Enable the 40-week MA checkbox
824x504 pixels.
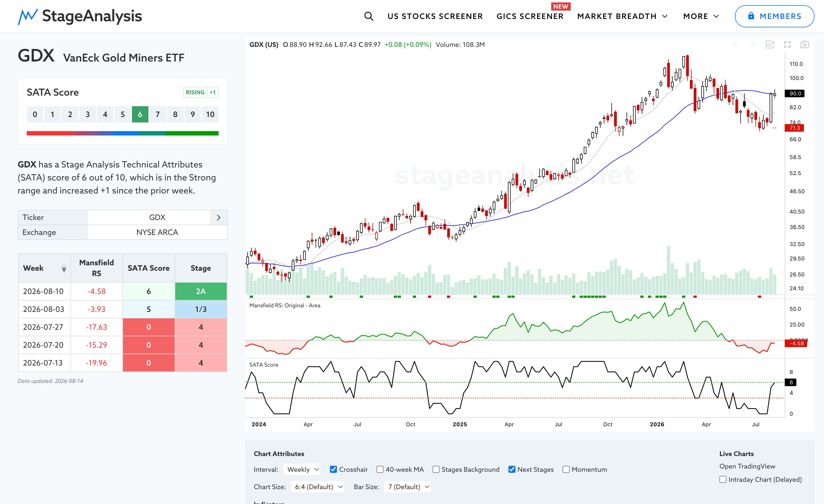(x=380, y=469)
